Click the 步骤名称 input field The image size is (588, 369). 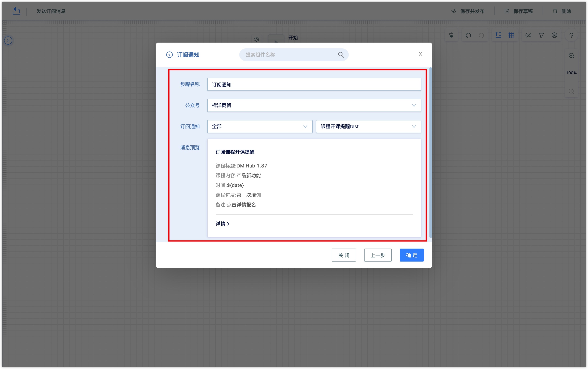point(314,84)
